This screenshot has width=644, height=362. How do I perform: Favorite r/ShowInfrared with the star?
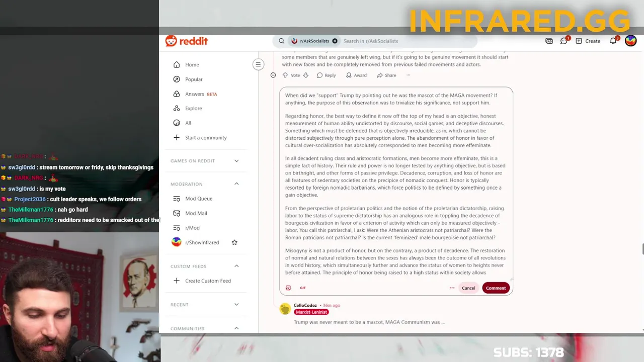pyautogui.click(x=234, y=242)
